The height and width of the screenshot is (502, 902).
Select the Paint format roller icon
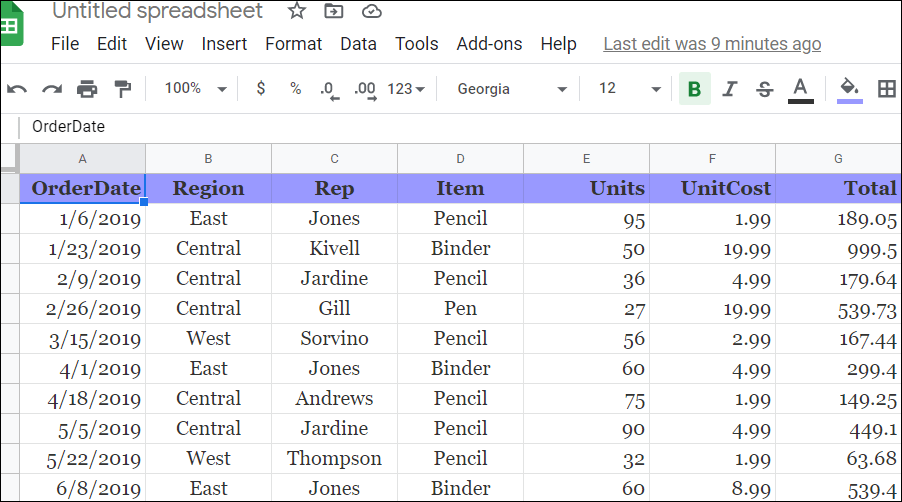122,89
